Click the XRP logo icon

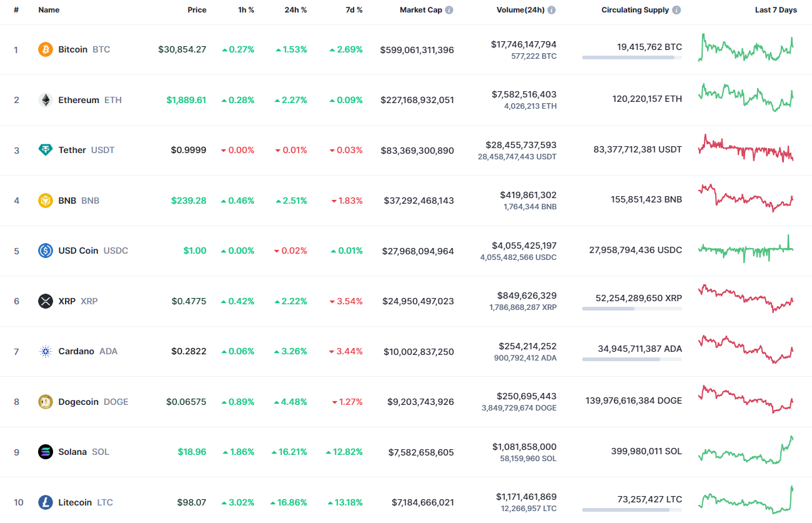pyautogui.click(x=46, y=301)
